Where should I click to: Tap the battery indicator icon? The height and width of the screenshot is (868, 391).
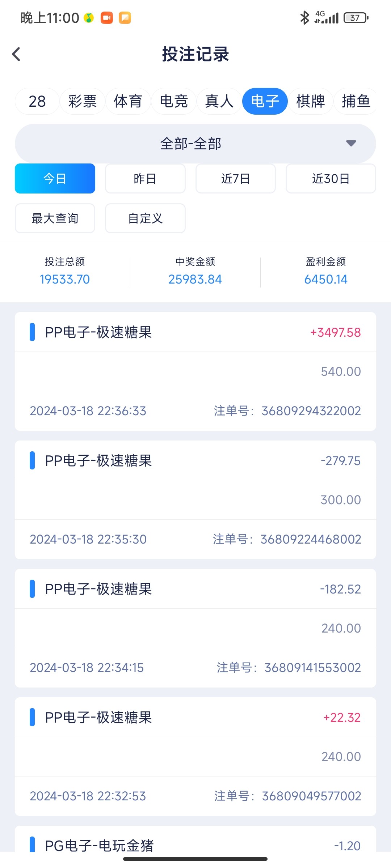356,17
